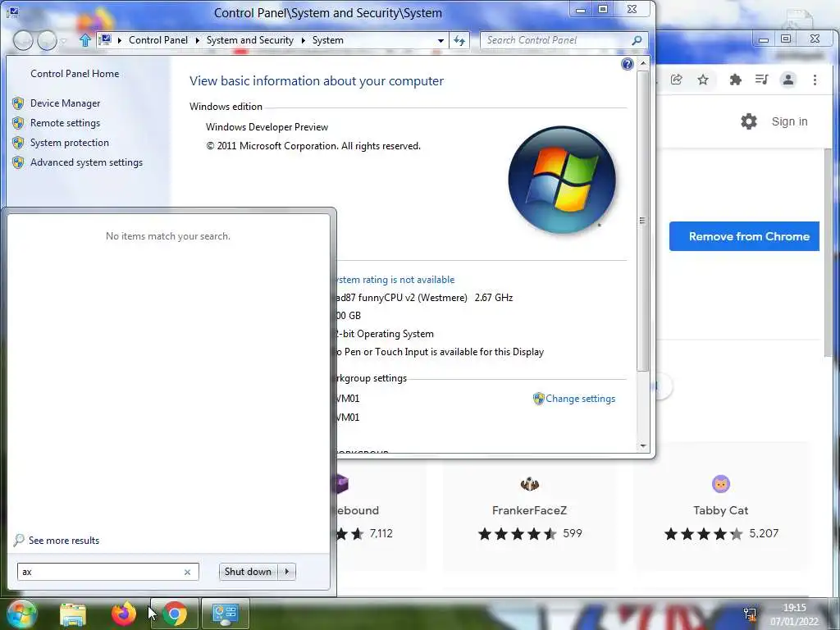Select System in the breadcrumb path

328,40
